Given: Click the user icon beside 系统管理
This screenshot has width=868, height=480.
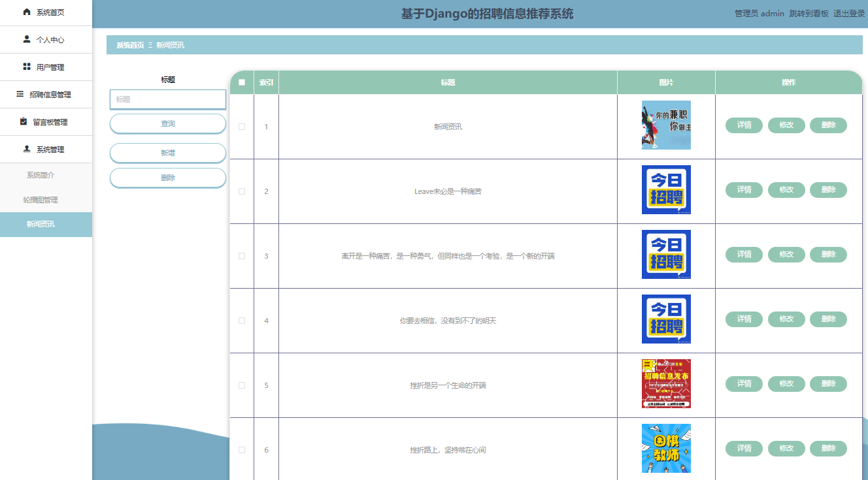Looking at the screenshot, I should (x=27, y=149).
